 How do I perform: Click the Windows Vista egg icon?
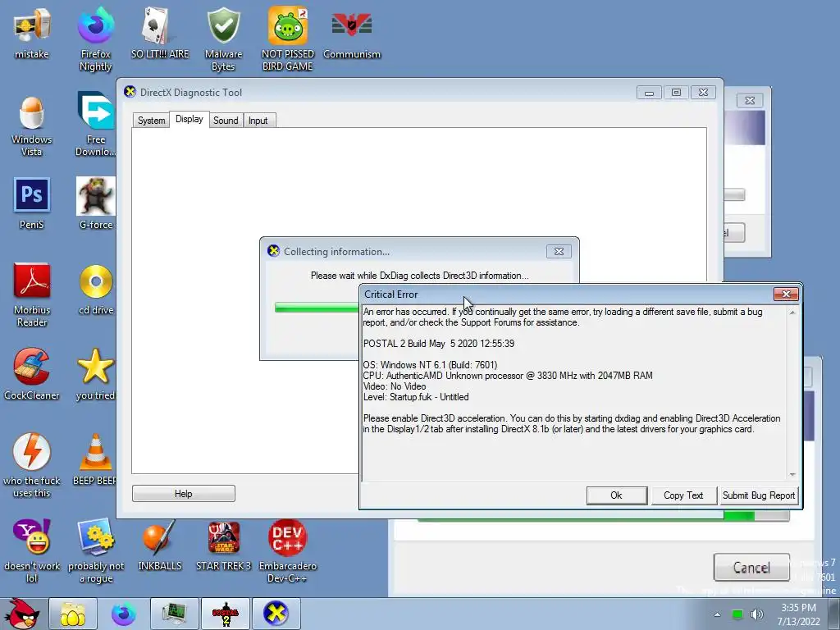[x=32, y=126]
